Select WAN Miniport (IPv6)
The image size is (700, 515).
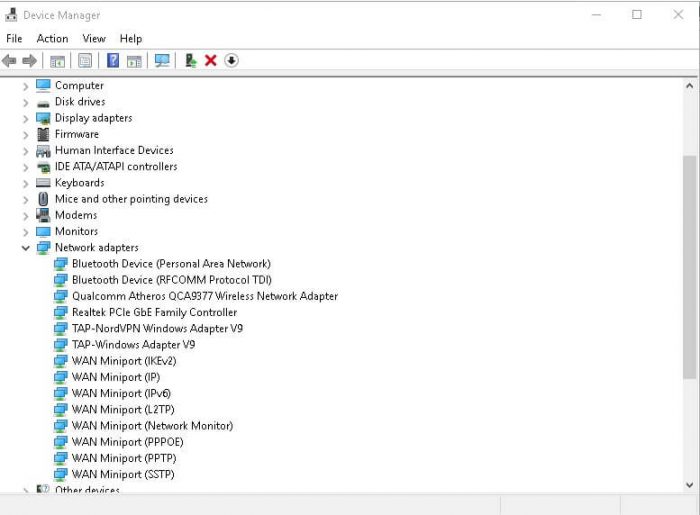(x=121, y=393)
